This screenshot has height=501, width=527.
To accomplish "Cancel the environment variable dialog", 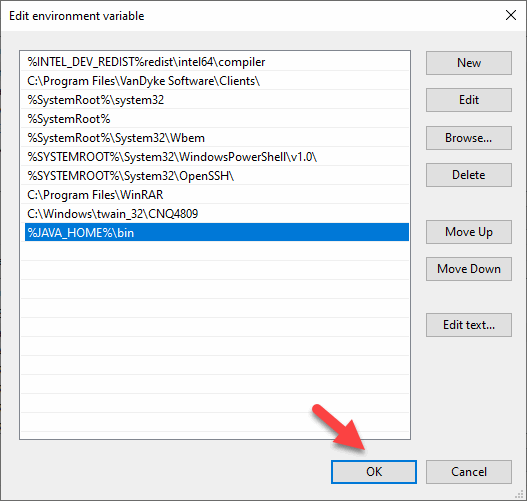I will 469,472.
